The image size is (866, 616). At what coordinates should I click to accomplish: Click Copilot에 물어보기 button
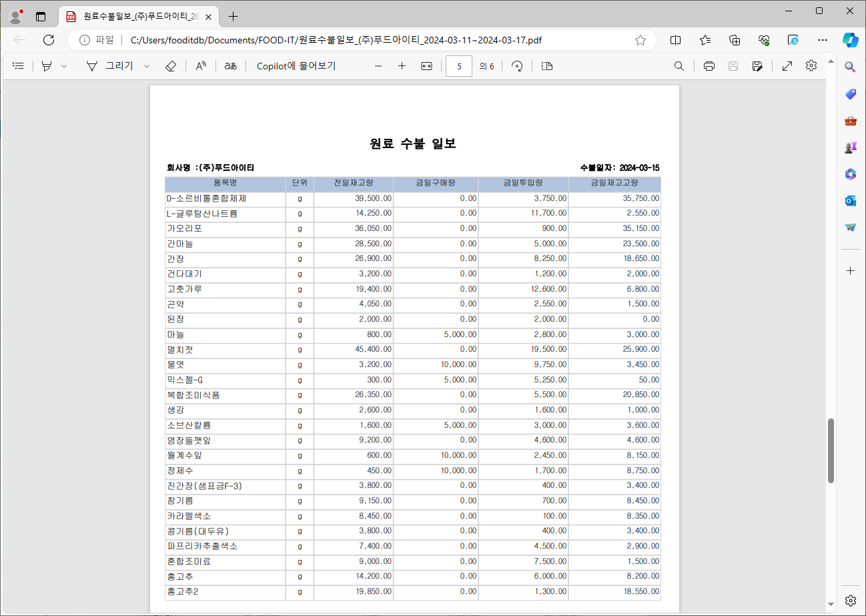pyautogui.click(x=296, y=66)
